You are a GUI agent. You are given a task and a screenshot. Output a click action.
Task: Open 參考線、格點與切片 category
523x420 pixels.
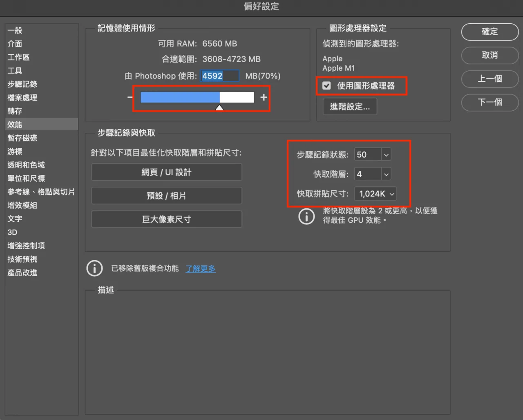coord(41,192)
